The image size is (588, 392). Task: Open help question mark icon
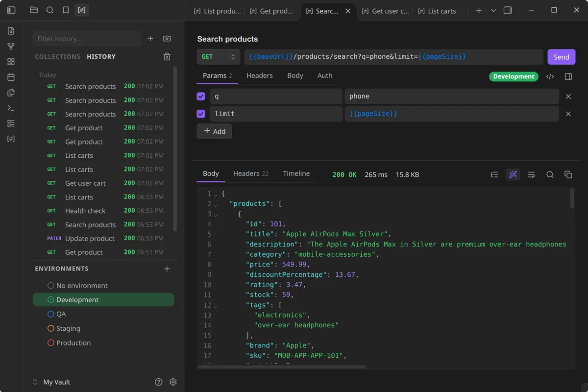click(x=158, y=382)
